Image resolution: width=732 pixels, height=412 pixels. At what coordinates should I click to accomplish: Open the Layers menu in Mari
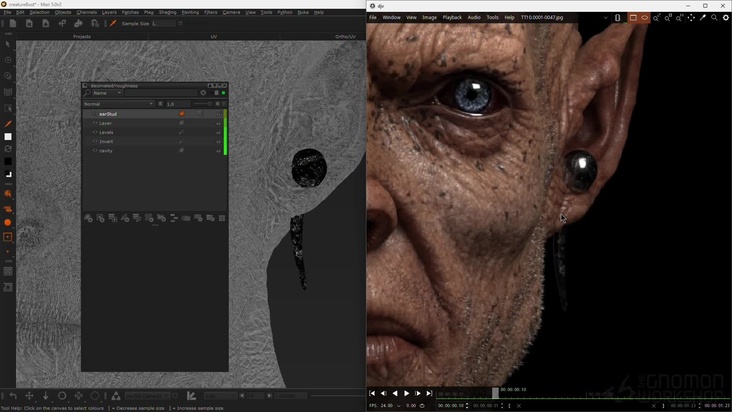click(109, 12)
